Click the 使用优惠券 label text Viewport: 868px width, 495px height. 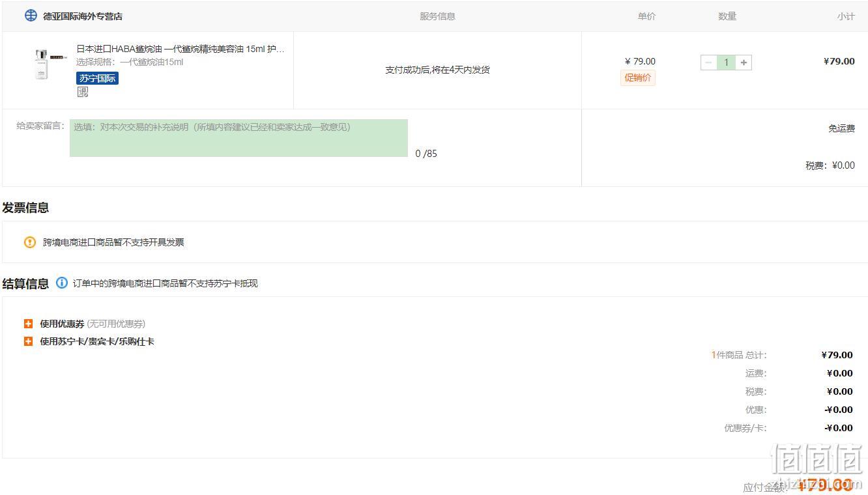[x=62, y=324]
